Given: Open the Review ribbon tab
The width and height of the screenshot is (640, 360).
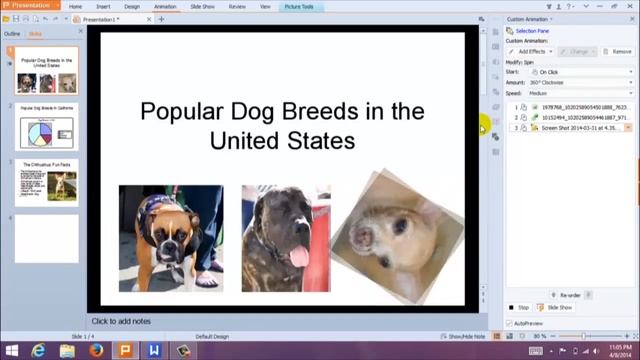Looking at the screenshot, I should tap(237, 7).
